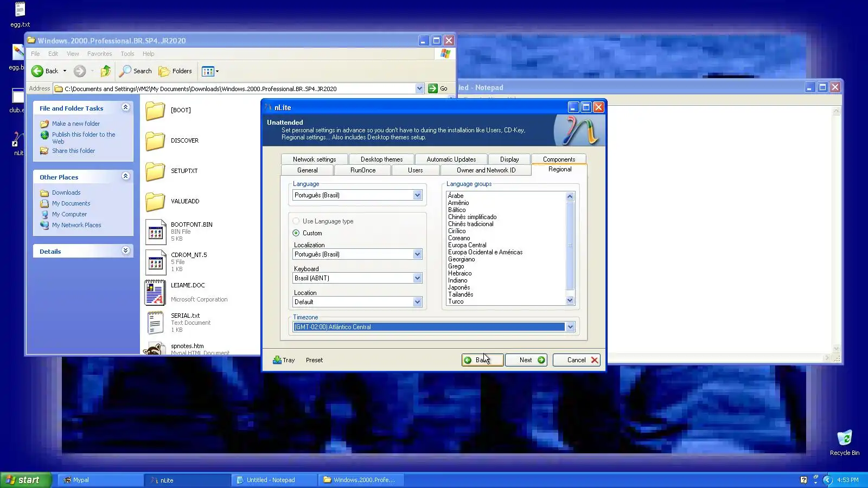Switch to the Desktop themes tab

381,159
